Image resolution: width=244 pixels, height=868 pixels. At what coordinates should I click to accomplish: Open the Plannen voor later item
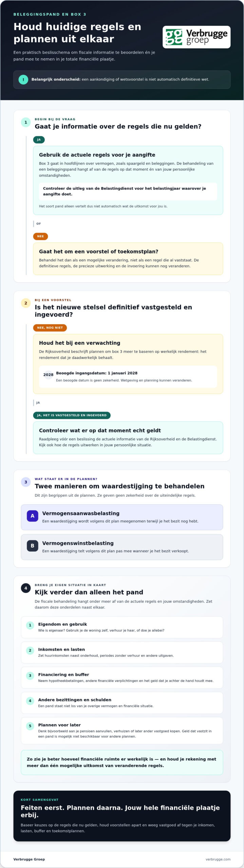pyautogui.click(x=122, y=730)
